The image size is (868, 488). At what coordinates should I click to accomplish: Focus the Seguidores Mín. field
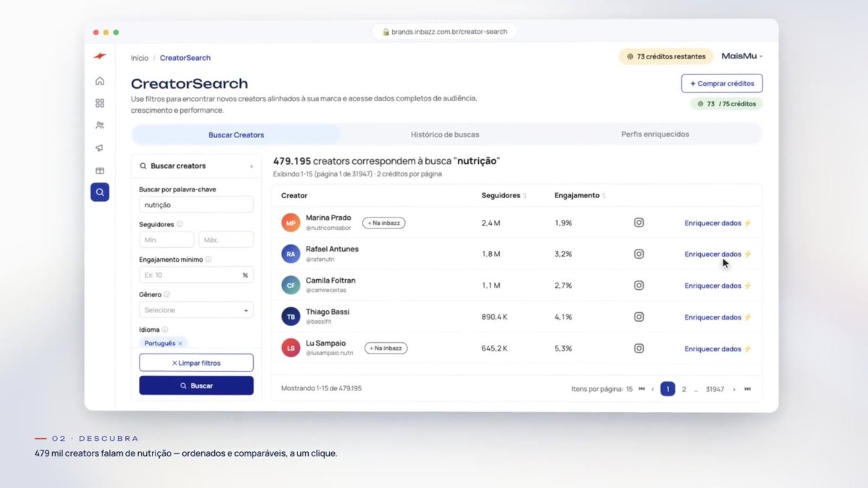pos(166,240)
